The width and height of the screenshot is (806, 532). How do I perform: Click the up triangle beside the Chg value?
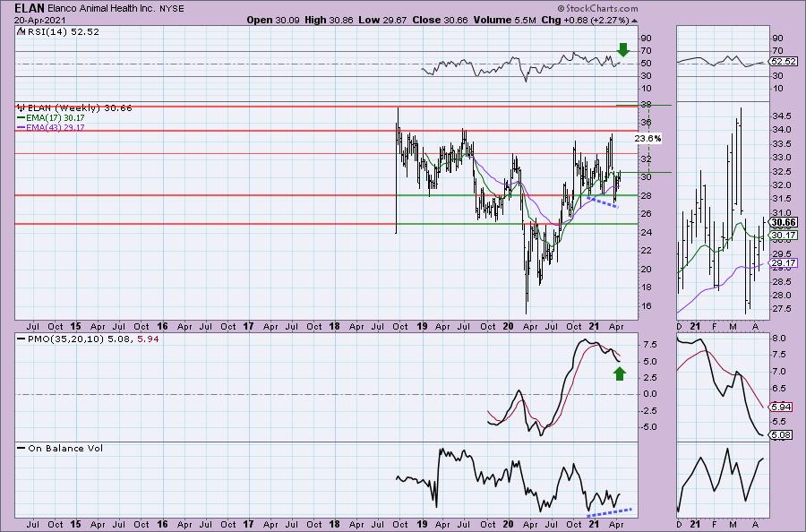tap(634, 21)
